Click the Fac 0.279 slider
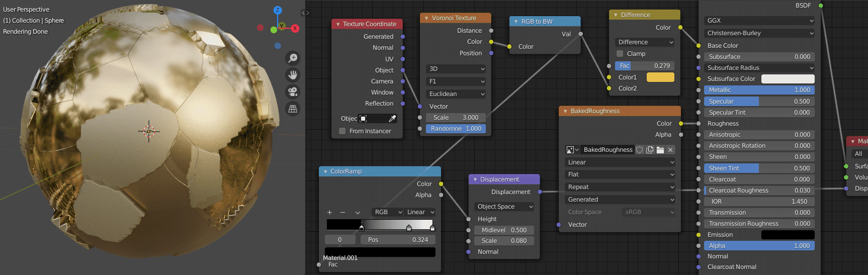The height and width of the screenshot is (275, 868). 645,66
